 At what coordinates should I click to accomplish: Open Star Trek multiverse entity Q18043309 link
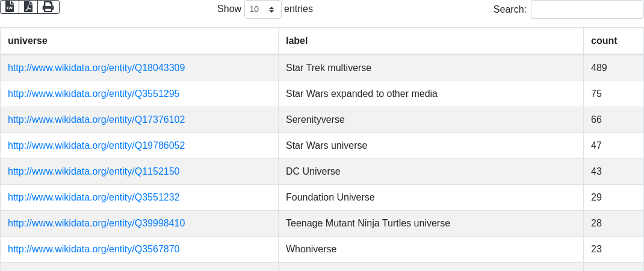pos(96,68)
